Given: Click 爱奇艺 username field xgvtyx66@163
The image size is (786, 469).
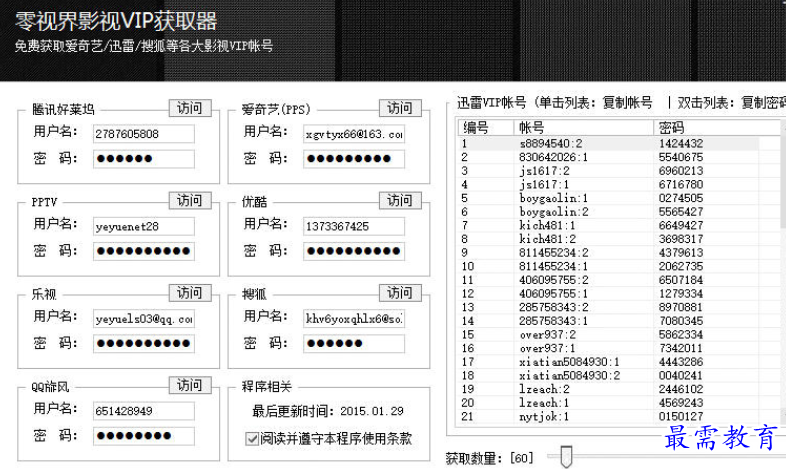Looking at the screenshot, I should pyautogui.click(x=354, y=134).
